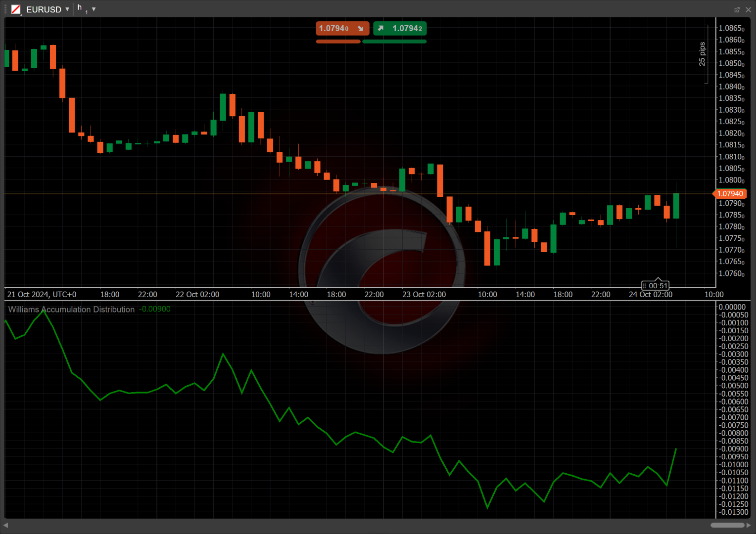Open the EURUSD symbol dropdown

click(x=67, y=9)
